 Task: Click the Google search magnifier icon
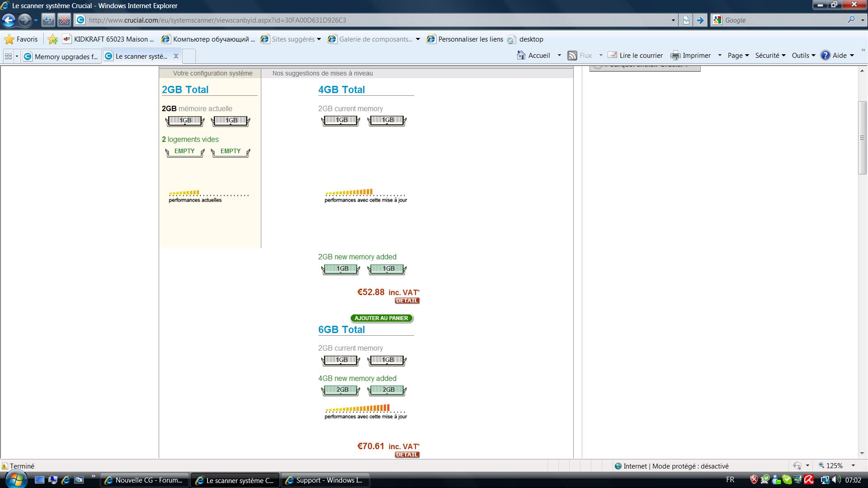point(851,20)
